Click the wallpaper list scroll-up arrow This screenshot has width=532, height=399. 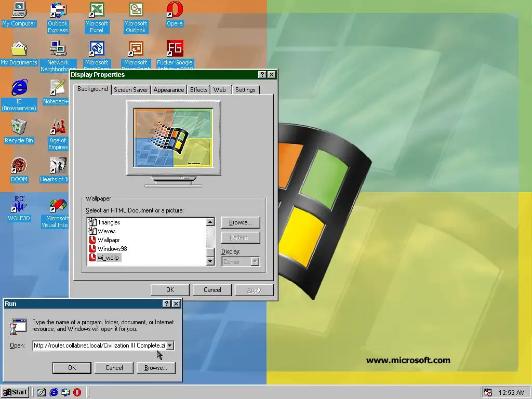(x=210, y=222)
